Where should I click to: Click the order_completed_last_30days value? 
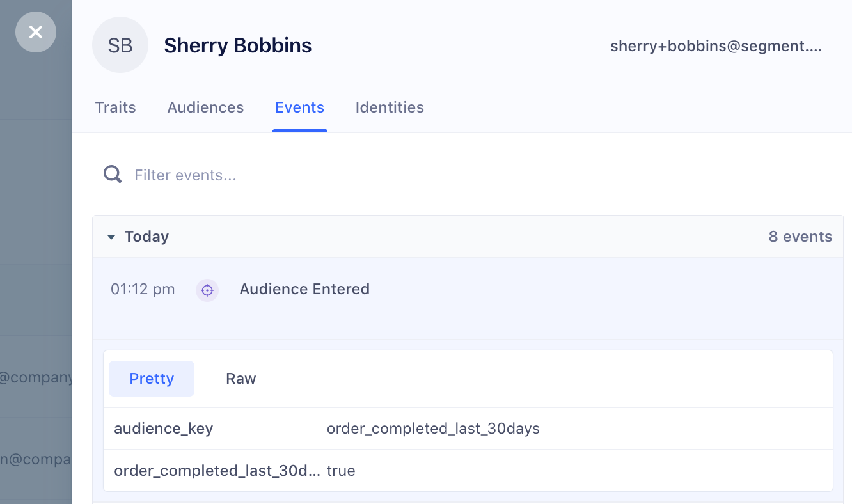[x=434, y=428]
